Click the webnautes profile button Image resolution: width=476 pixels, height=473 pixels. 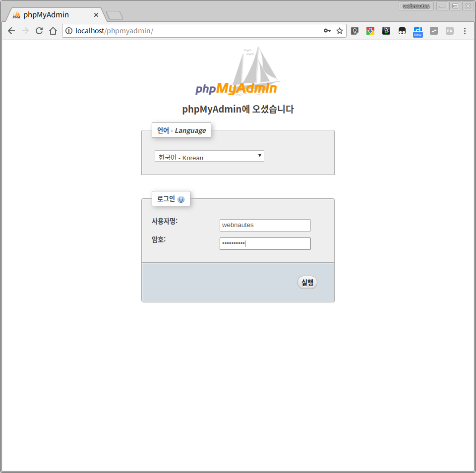tap(416, 6)
